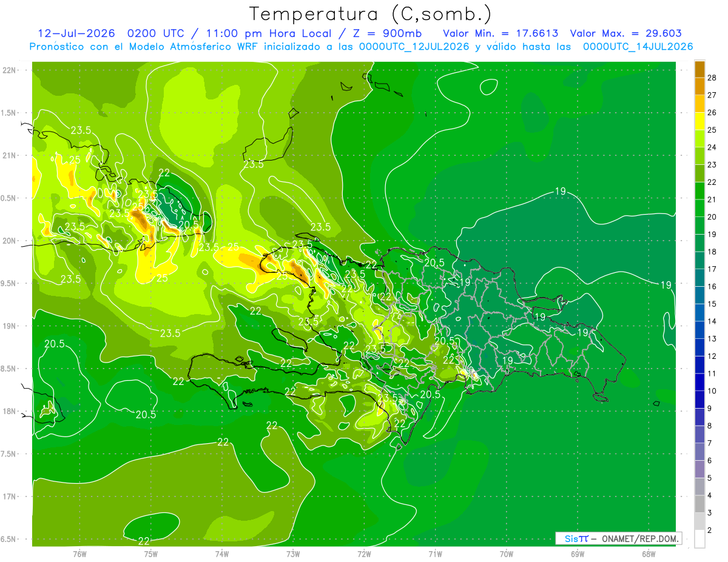
Task: Click the '75W' longitude axis label
Action: pyautogui.click(x=150, y=554)
